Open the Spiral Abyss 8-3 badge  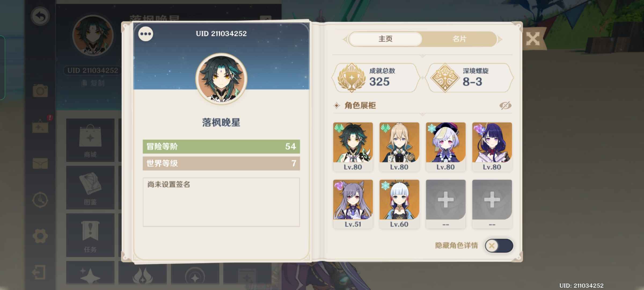point(470,78)
